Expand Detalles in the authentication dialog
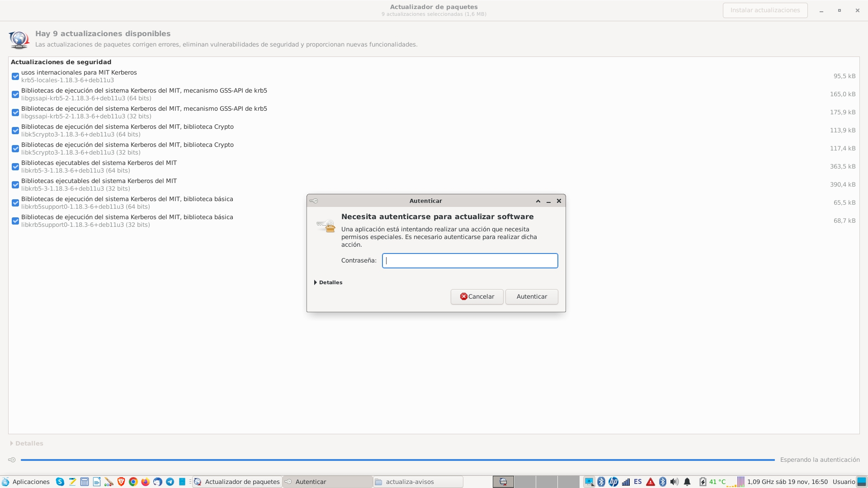 click(328, 282)
